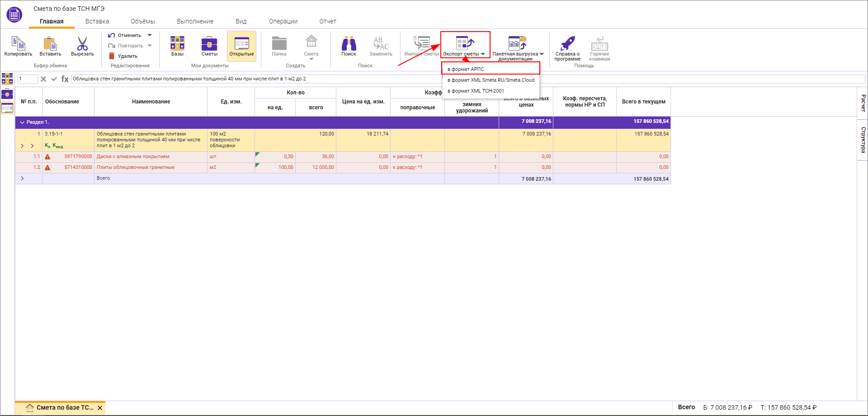Open the Выполнение ribbon tab
Screen dimensions: 868x416
[195, 21]
